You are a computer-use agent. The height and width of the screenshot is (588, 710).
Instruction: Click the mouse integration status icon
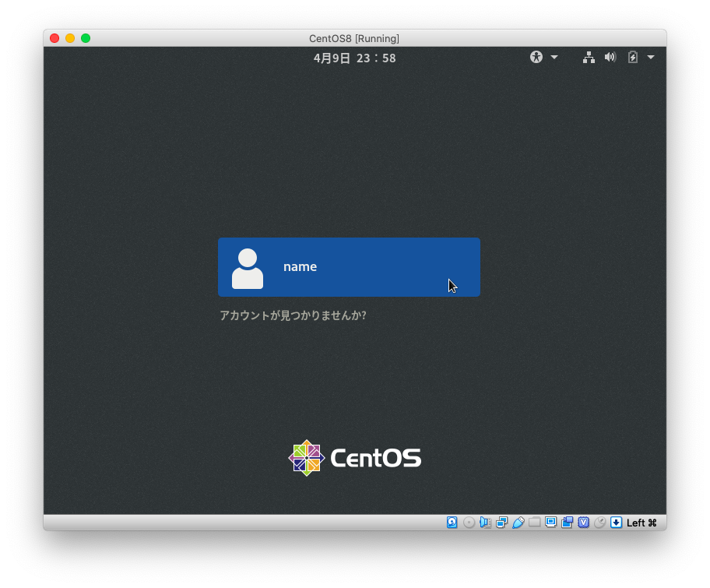pos(599,523)
